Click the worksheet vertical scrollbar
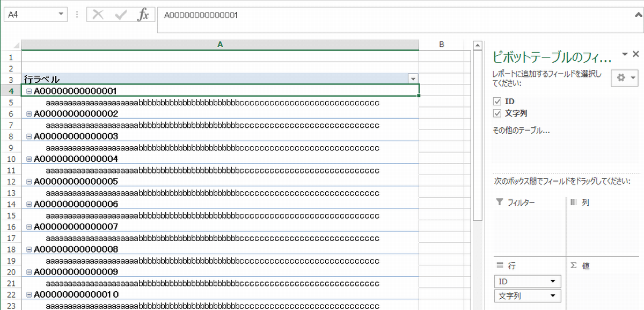Screen dimensions: 644x310 478,161
